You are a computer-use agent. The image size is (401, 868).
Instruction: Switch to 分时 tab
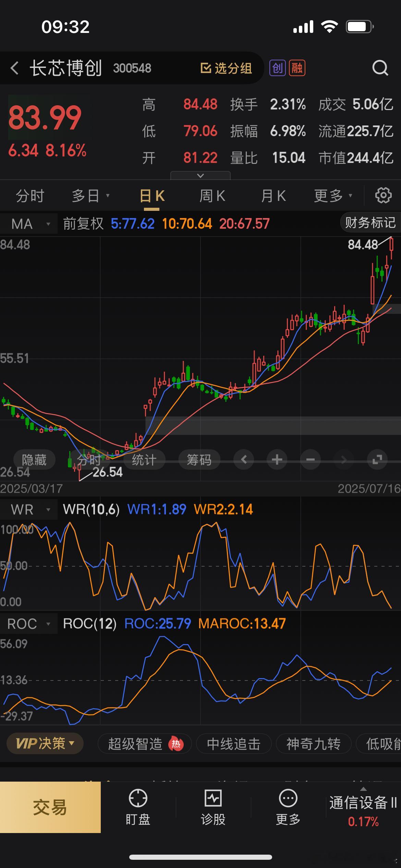pos(30,196)
